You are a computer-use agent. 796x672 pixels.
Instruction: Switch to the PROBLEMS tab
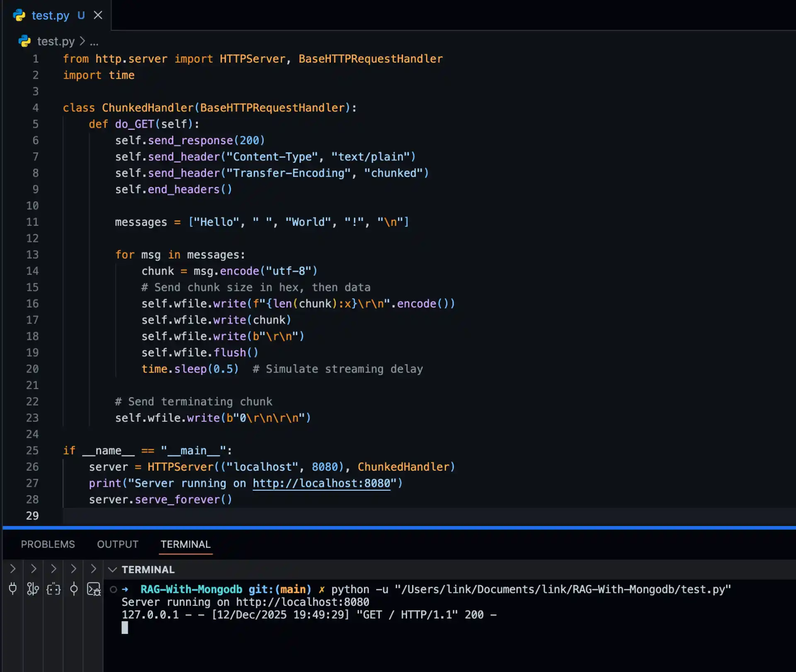click(48, 544)
